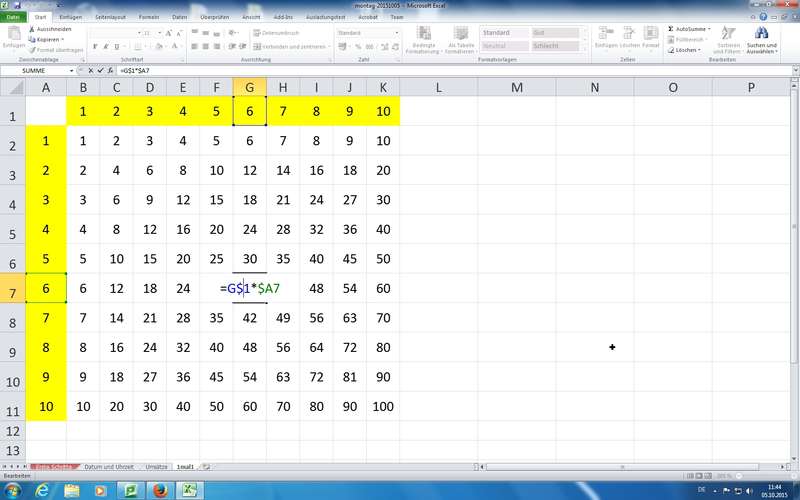Switch to the Ansicht tab
The image size is (800, 500).
pyautogui.click(x=251, y=17)
